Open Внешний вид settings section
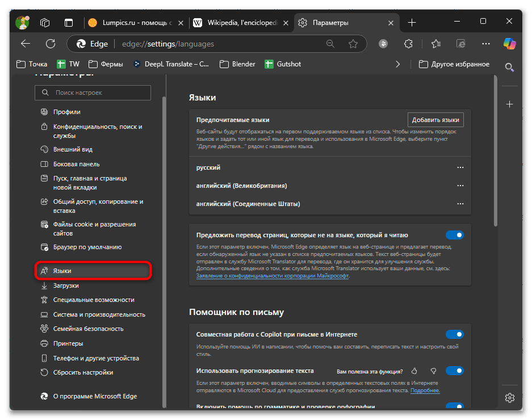 click(x=73, y=149)
